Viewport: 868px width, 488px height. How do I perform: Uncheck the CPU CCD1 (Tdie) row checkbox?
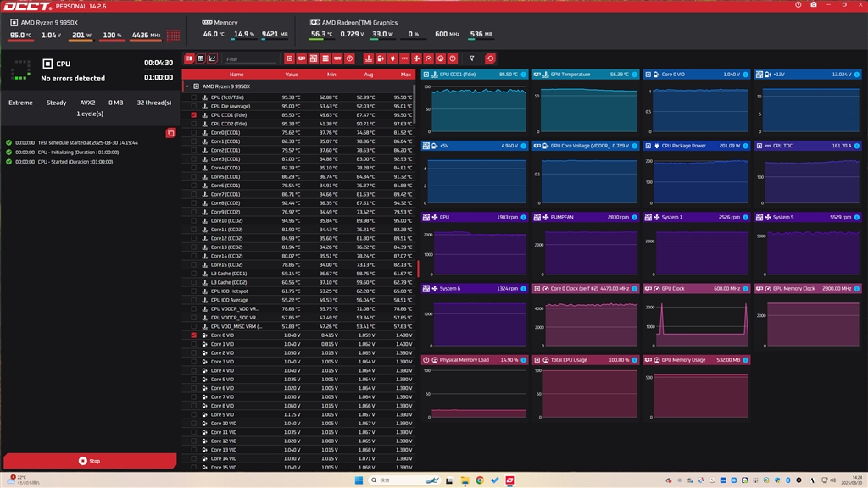[x=194, y=115]
